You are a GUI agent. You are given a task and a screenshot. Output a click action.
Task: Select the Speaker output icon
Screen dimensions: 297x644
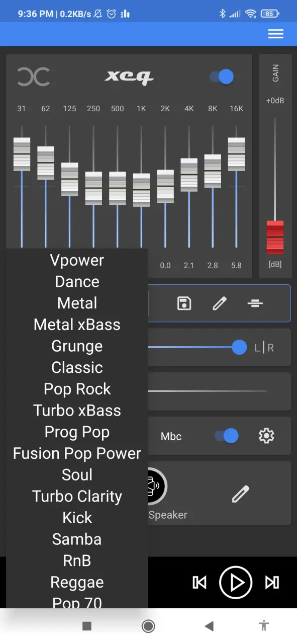click(156, 487)
